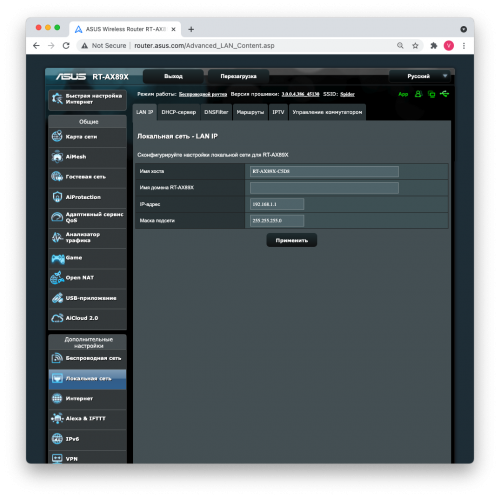Click the SSID Spider link

[x=347, y=94]
